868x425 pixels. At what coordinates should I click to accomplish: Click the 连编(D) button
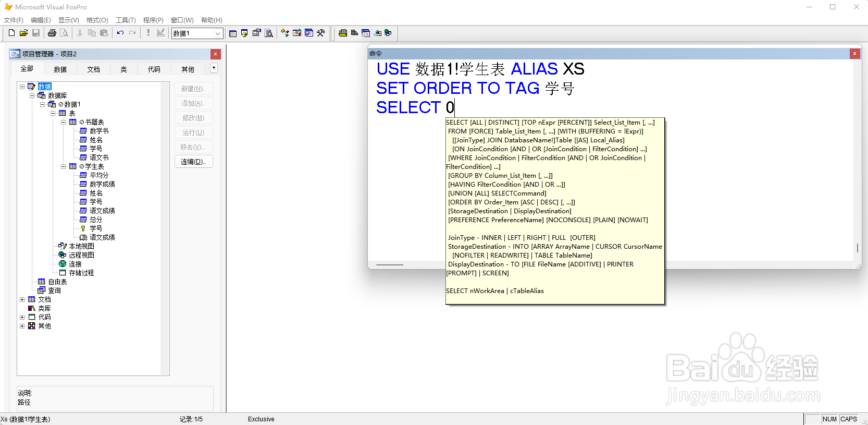pos(193,162)
